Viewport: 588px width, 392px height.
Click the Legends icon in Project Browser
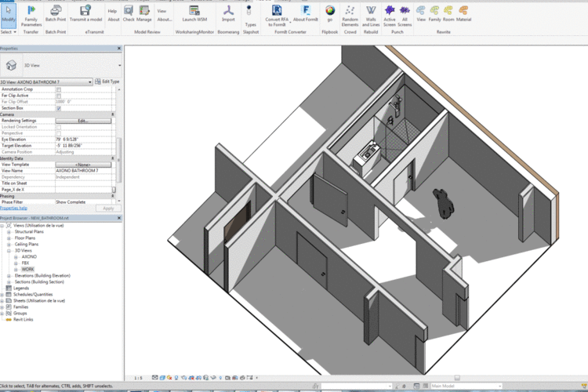[x=9, y=288]
